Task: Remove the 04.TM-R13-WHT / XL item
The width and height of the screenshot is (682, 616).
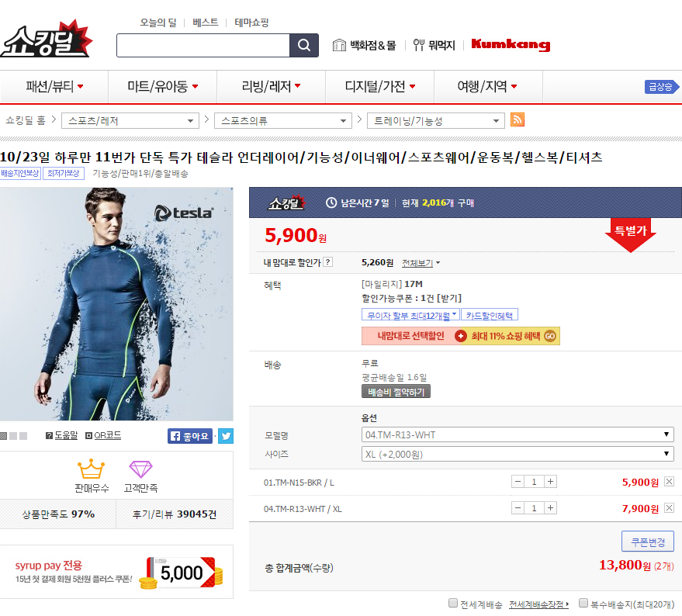Action: tap(669, 508)
